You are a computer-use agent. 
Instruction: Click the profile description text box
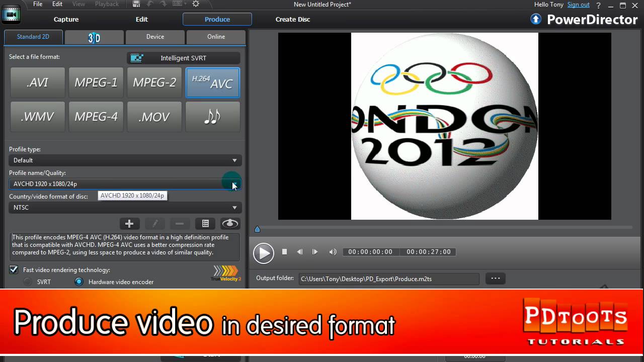pyautogui.click(x=125, y=246)
